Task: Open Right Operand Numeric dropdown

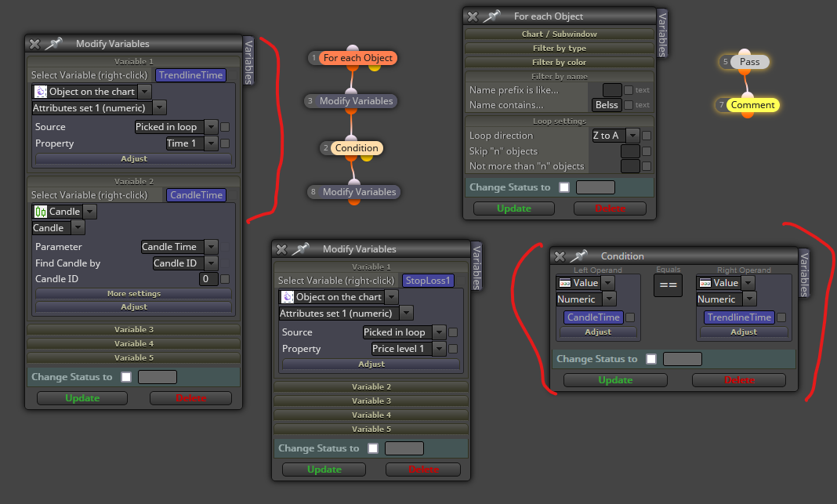Action: [749, 299]
